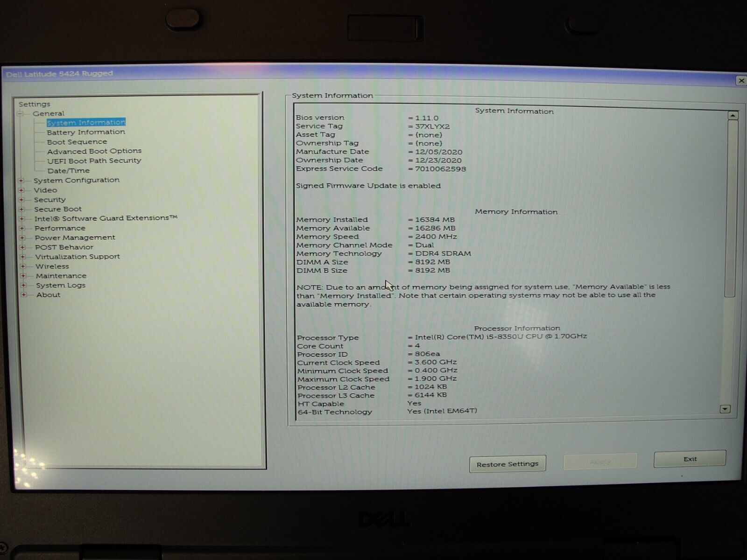747x560 pixels.
Task: Expand the POST Behavior node
Action: pos(22,247)
